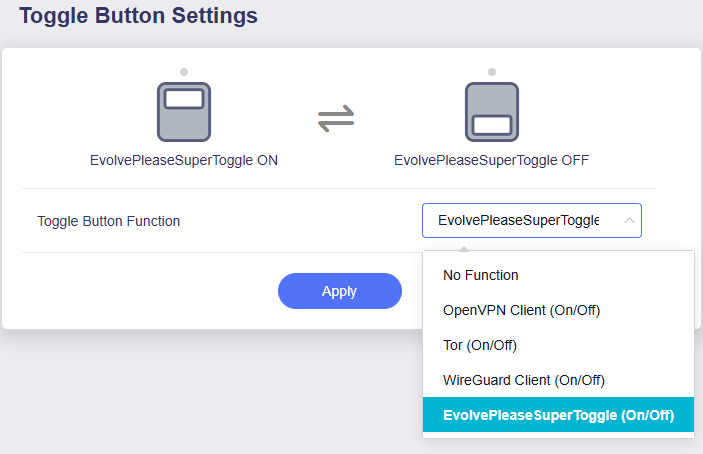Click the white knob inside the OFF switch graphic
Viewport: 703px width, 454px height.
point(491,125)
